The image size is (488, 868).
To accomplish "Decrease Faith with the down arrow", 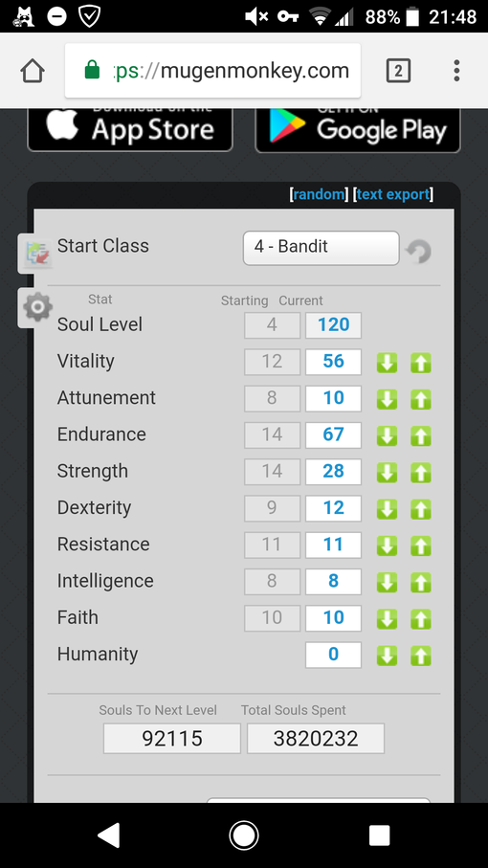I will (387, 619).
